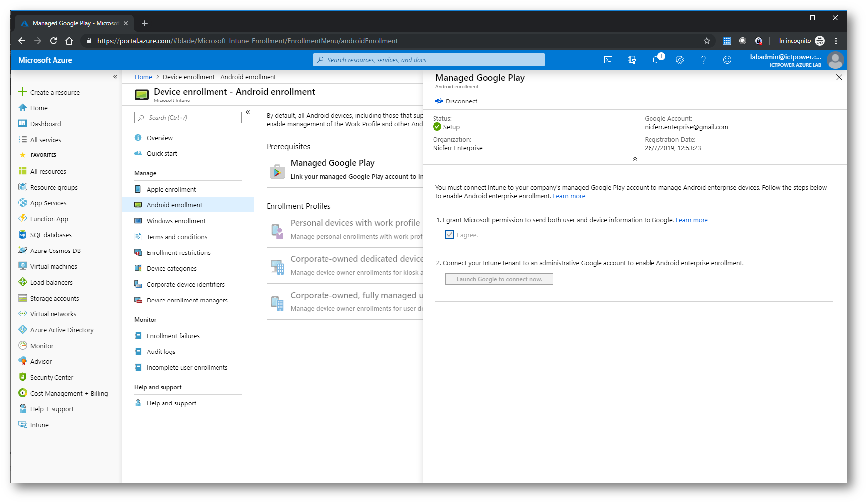
Task: Open feedback smiley icon
Action: tap(727, 60)
